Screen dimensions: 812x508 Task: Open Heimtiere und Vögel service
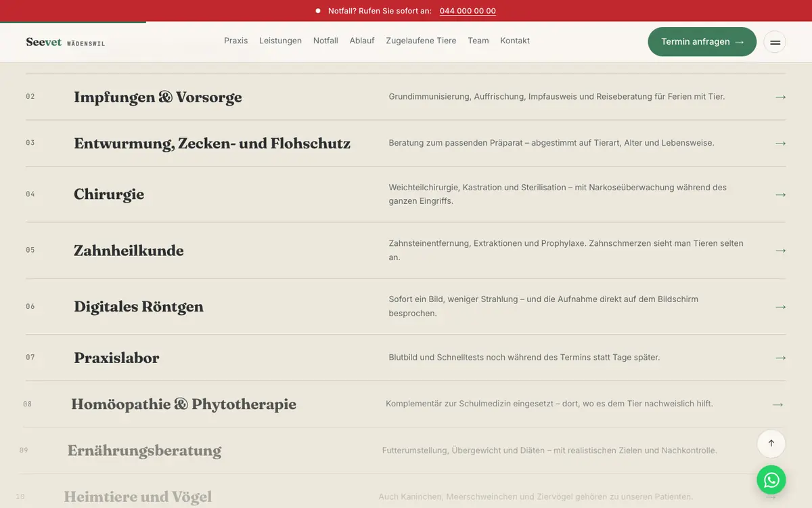pos(137,496)
